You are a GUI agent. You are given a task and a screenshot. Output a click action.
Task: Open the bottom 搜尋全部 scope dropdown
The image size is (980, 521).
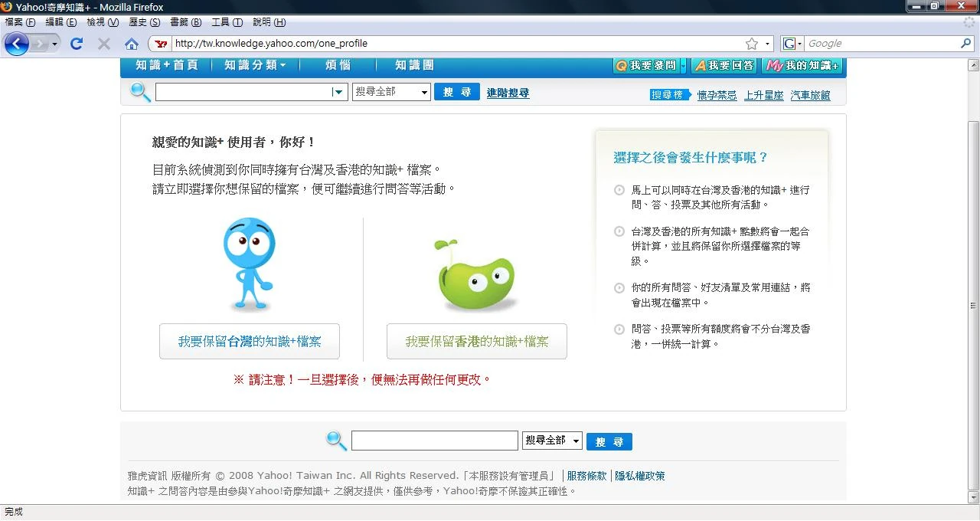pos(552,441)
